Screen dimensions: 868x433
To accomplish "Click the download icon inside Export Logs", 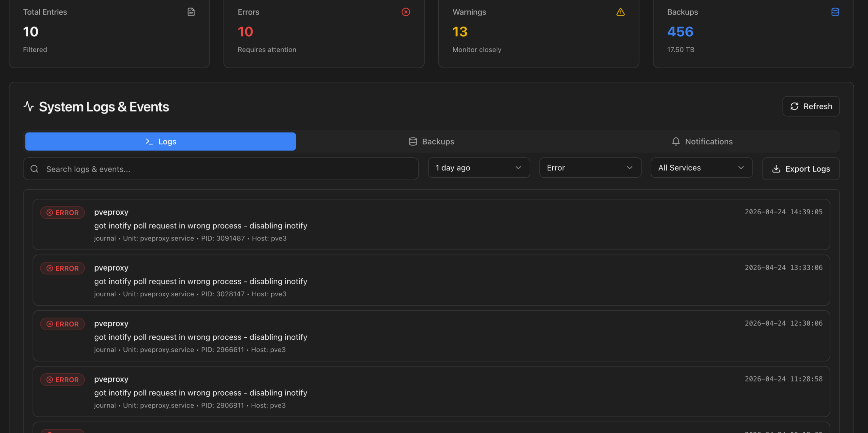I will pyautogui.click(x=776, y=169).
